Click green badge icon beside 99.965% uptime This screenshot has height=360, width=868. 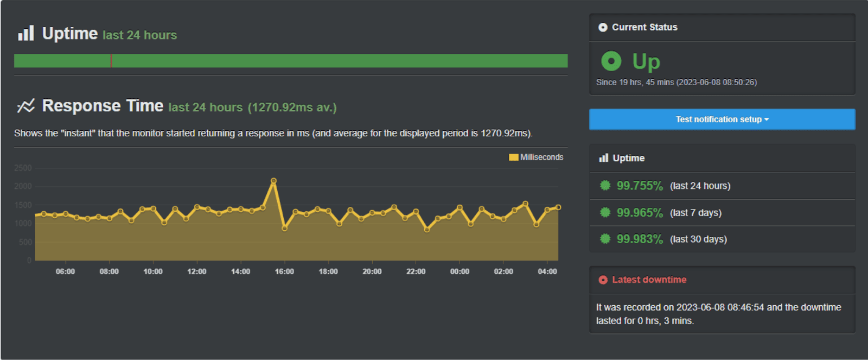click(x=605, y=212)
